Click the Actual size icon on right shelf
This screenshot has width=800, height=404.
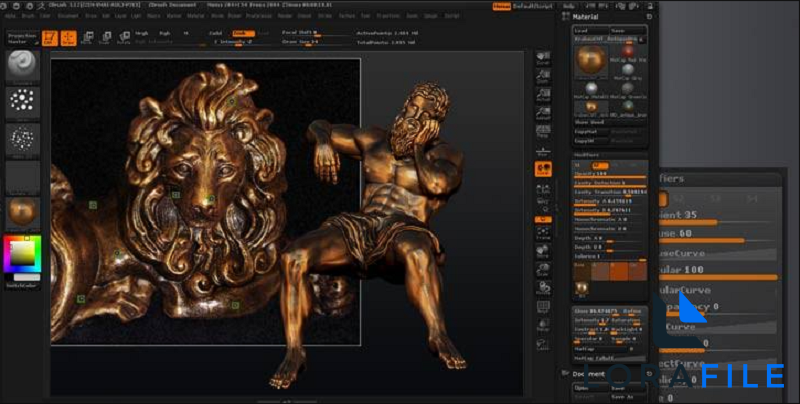(543, 95)
